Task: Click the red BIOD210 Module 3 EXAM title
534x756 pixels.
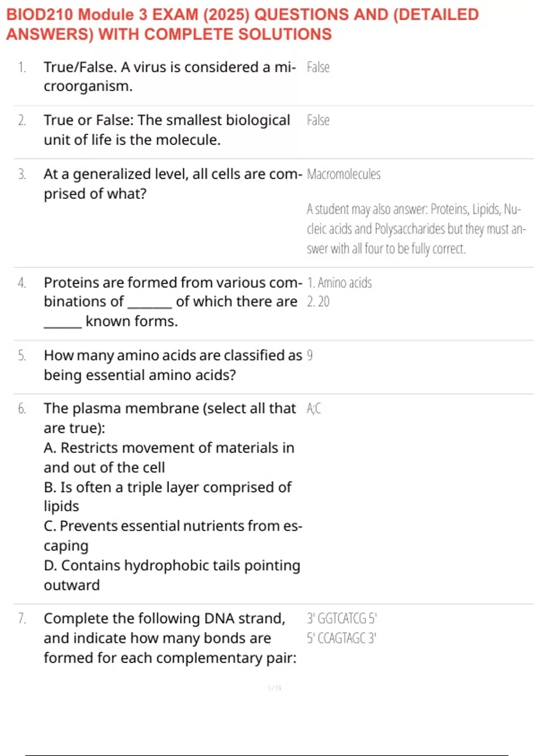Action: (243, 24)
